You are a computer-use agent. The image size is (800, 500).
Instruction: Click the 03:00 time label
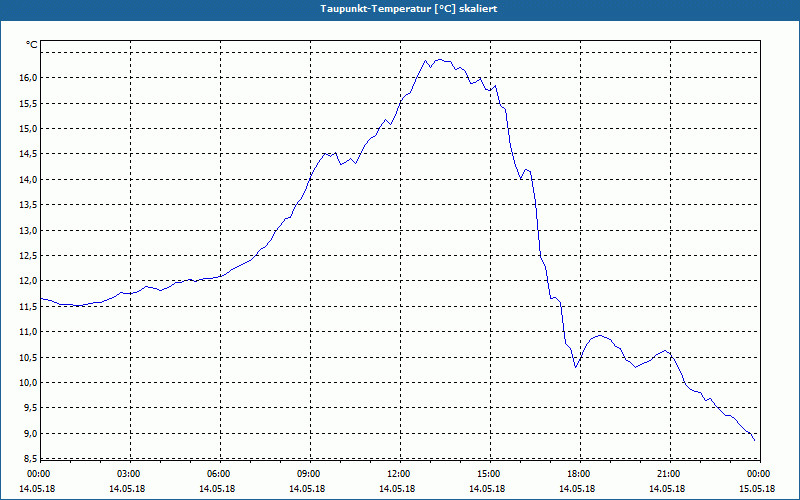(x=128, y=474)
